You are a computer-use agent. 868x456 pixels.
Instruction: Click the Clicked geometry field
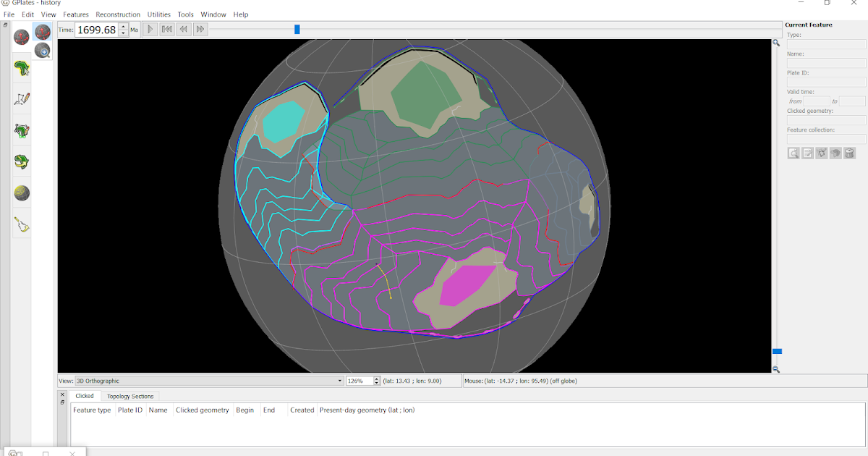[826, 120]
